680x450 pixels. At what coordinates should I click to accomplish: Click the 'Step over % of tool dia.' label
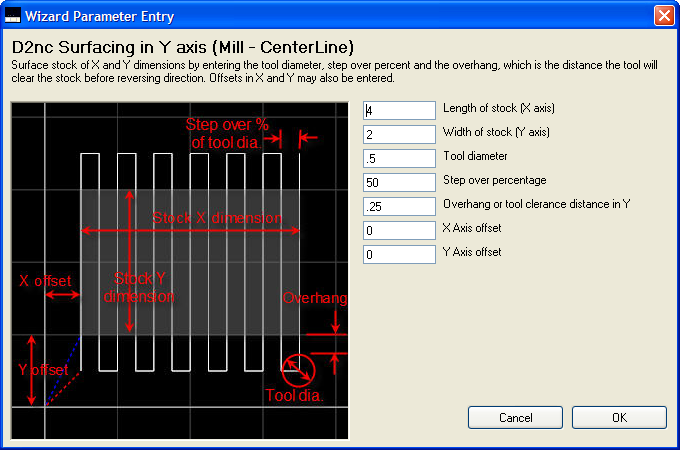click(226, 133)
